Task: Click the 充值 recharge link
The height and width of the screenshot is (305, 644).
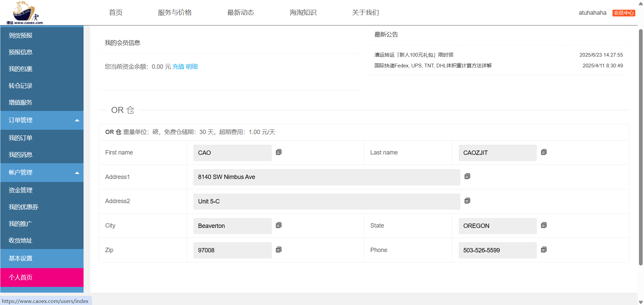Action: [x=178, y=67]
